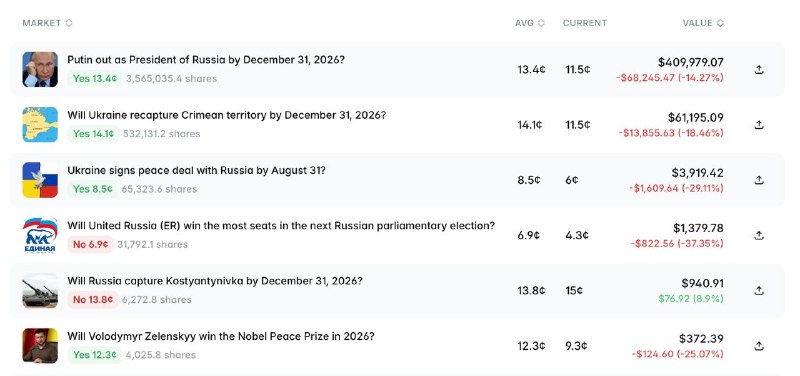Open the United Russia bear logo thumbnail

(40, 235)
